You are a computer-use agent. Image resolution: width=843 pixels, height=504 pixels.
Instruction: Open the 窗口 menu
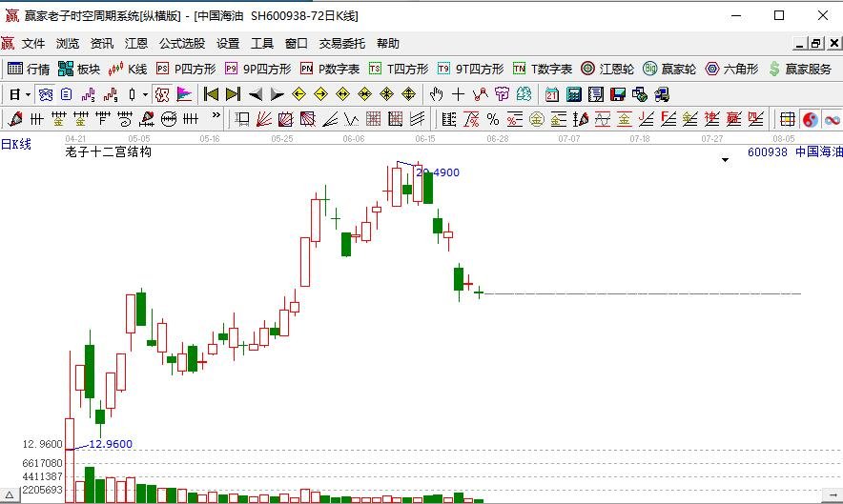[x=297, y=44]
